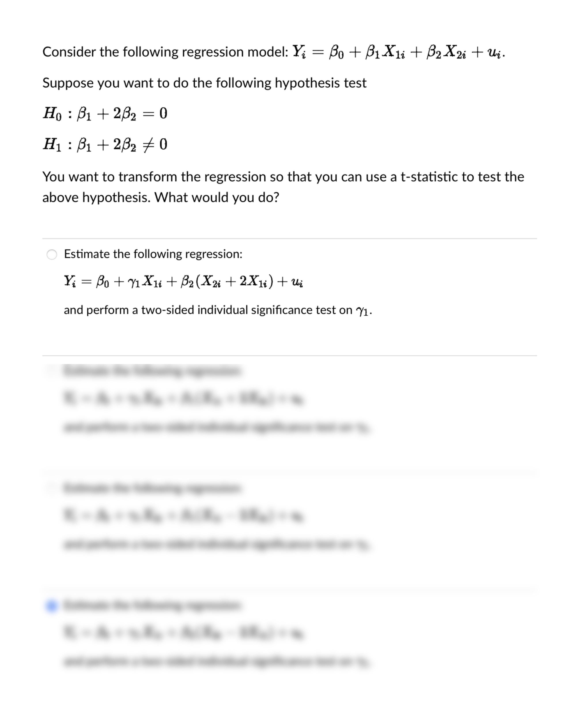The height and width of the screenshot is (728, 563).
Task: Scroll down to view more answer options
Action: point(281,709)
